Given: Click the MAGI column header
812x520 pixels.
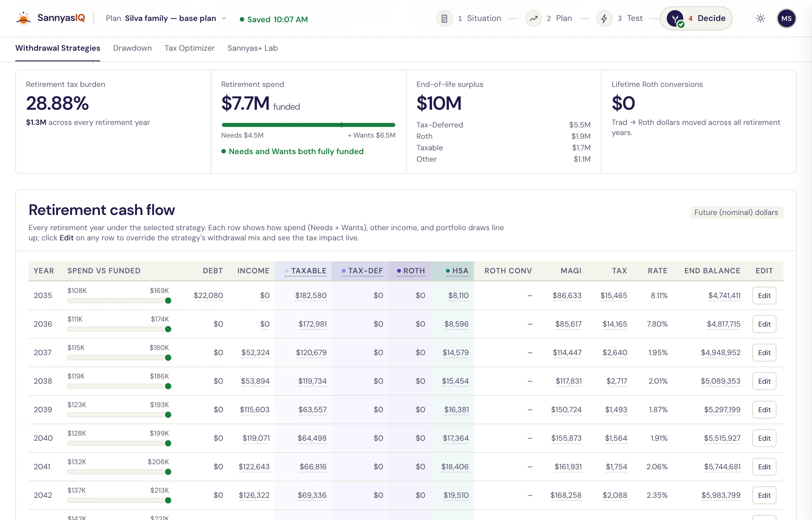Looking at the screenshot, I should coord(571,271).
